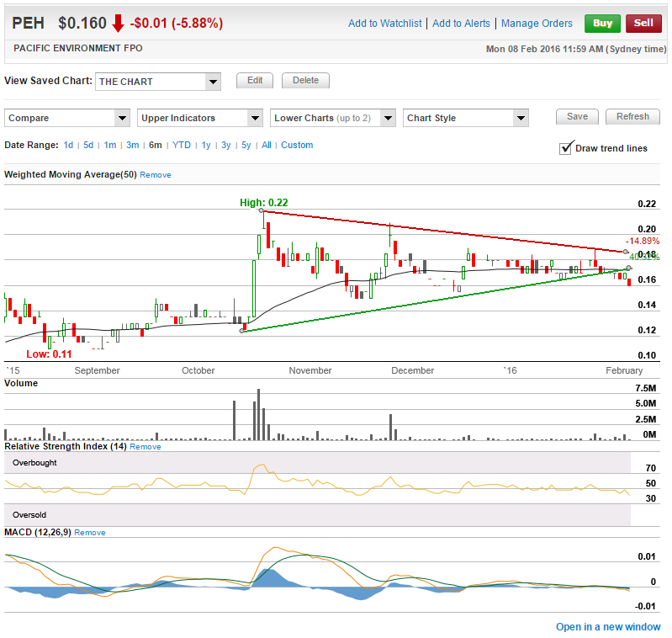Remove the MACD chart

coord(89,533)
